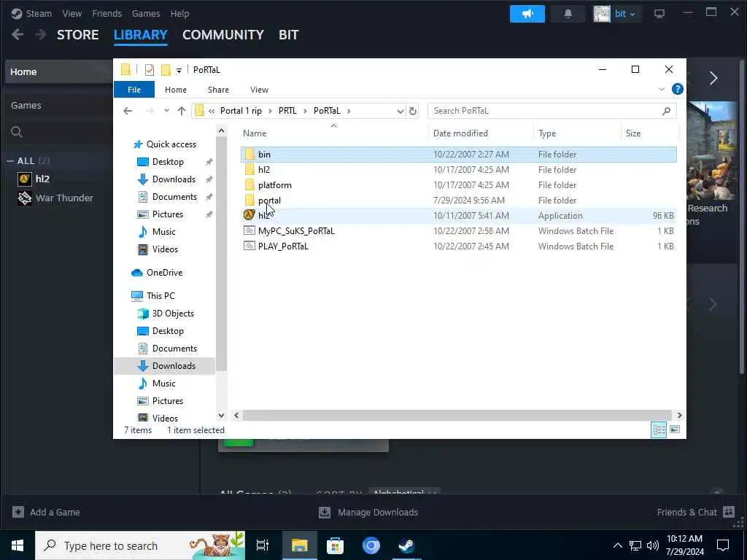The image size is (747, 560).
Task: Click the Add a Game plus icon
Action: point(18,512)
